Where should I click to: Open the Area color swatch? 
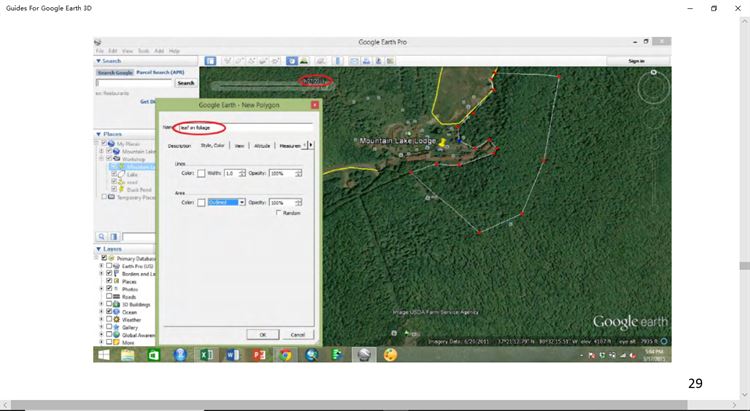pyautogui.click(x=201, y=202)
